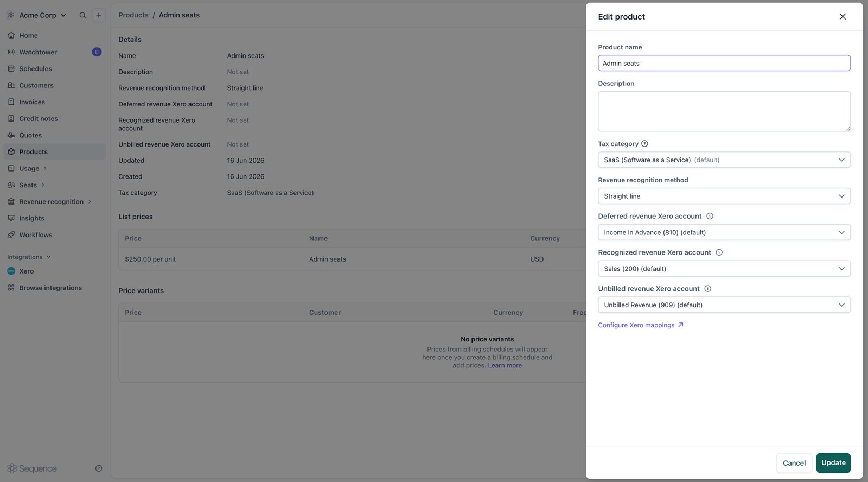Click the Usage icon in sidebar
Viewport: 868px width, 482px height.
[x=11, y=168]
